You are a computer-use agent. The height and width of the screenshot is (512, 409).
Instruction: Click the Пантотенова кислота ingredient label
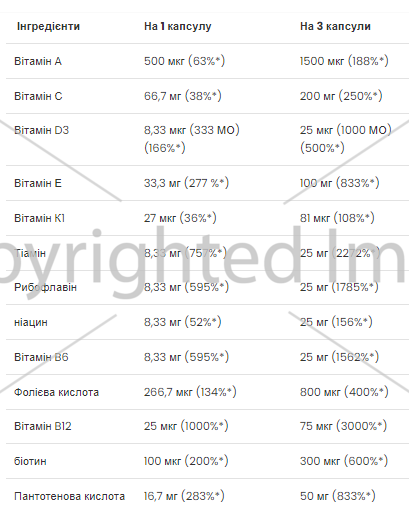click(69, 496)
